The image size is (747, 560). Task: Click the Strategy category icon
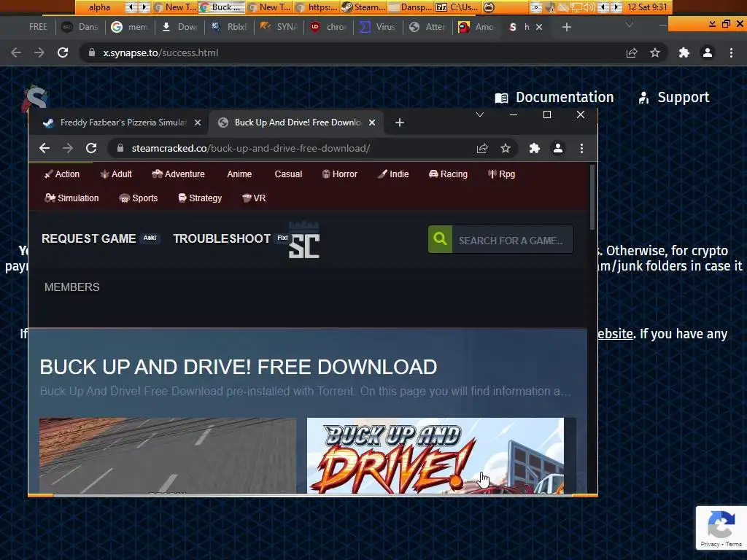coord(182,198)
